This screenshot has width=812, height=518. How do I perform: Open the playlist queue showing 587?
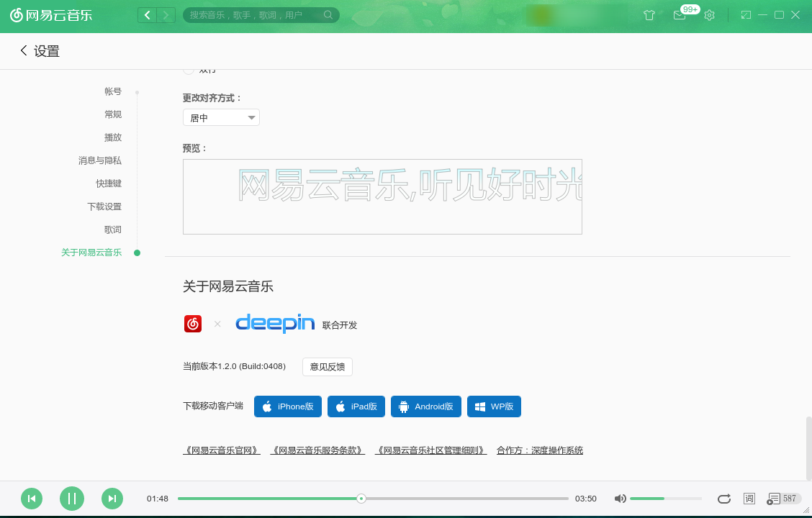click(x=783, y=499)
